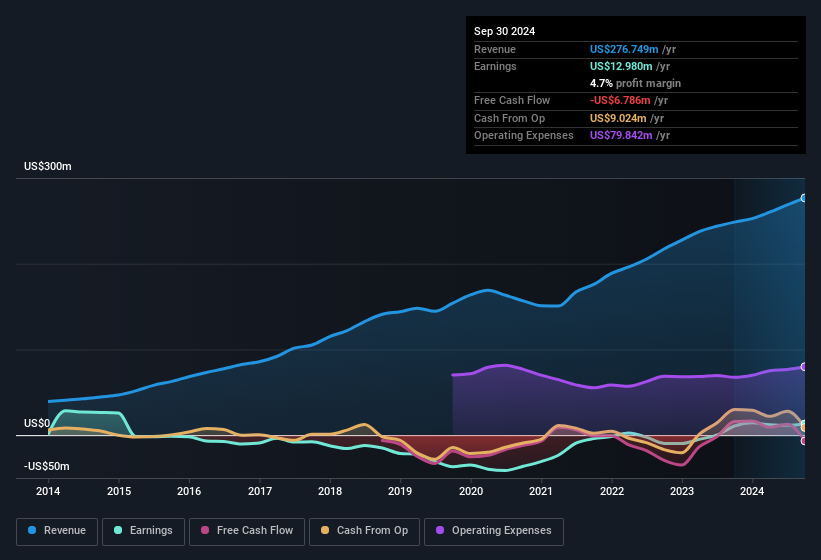Toggle the Free Cash Flow legend button
This screenshot has width=821, height=560.
[247, 531]
